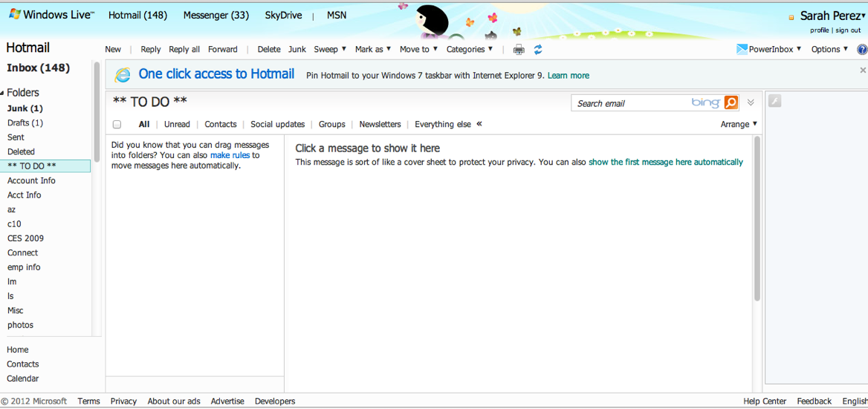Click the Reply toolbar button
This screenshot has height=409, width=868.
(151, 49)
